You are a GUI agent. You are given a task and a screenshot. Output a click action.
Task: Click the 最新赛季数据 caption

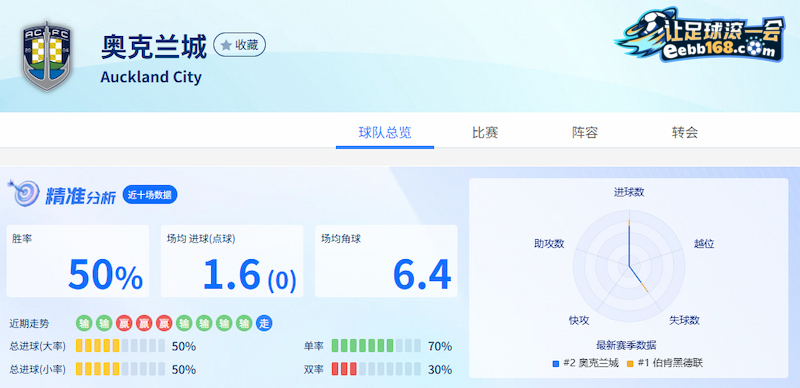point(626,346)
